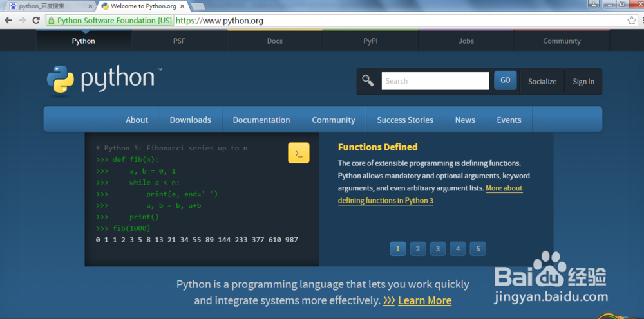The width and height of the screenshot is (644, 319).
Task: Click the browser back arrow
Action: click(8, 20)
